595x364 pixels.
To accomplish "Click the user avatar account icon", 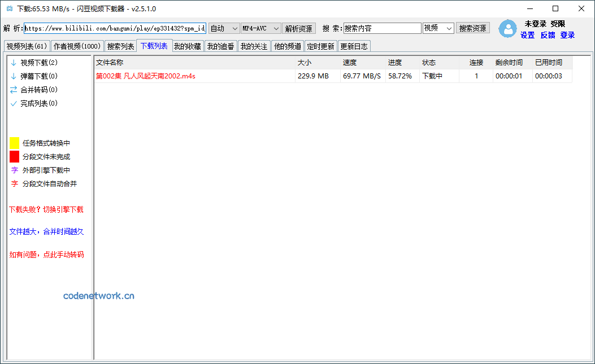I will [x=507, y=29].
